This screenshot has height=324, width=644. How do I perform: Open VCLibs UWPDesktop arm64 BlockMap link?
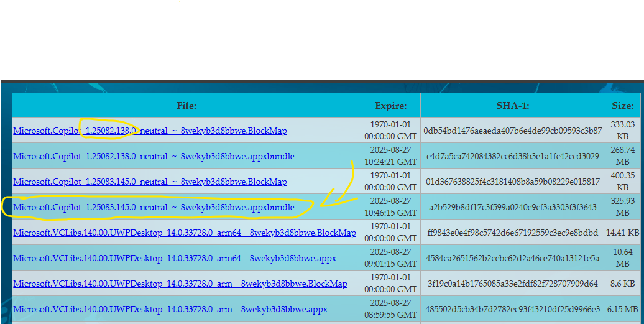pos(185,233)
